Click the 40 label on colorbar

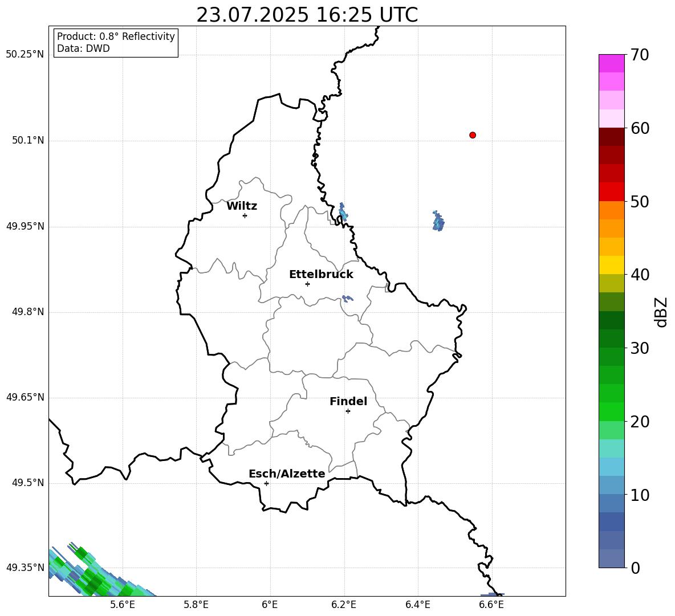click(x=640, y=275)
